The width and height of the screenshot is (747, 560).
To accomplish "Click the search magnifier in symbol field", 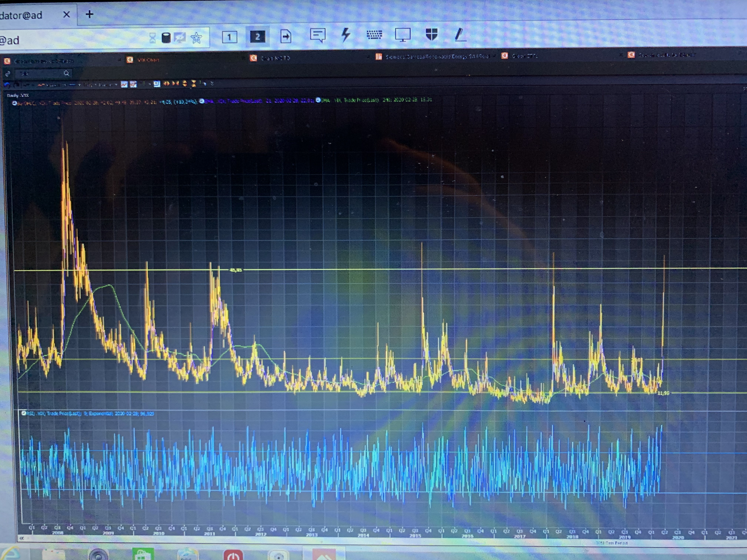I will coord(66,73).
